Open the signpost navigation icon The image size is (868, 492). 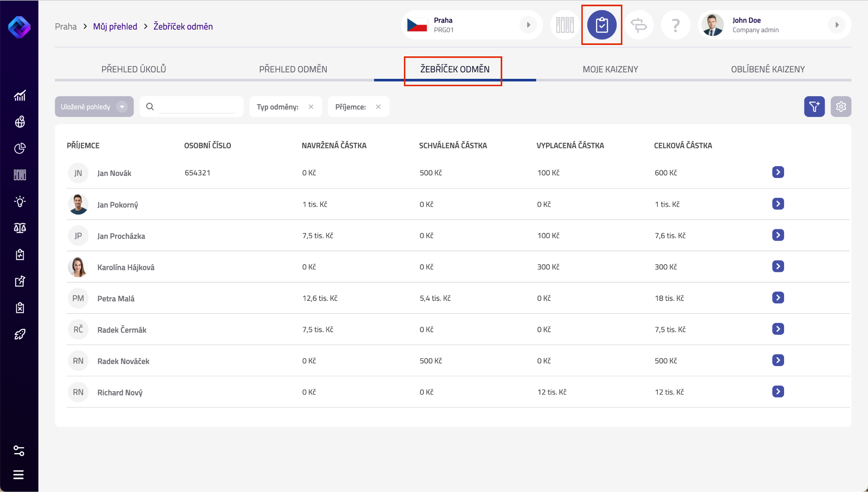pyautogui.click(x=638, y=25)
